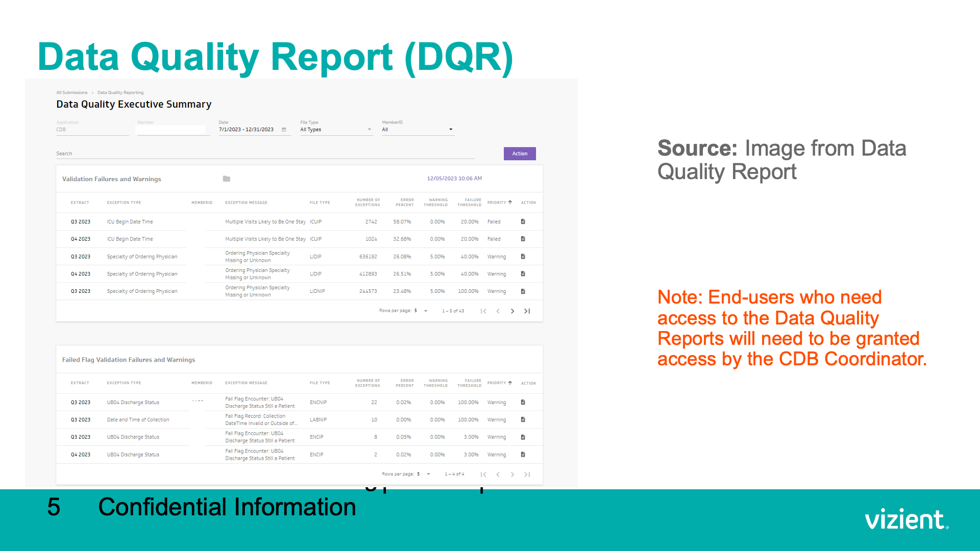980x551 pixels.
Task: Click Date and Time of Collection exception type
Action: pyautogui.click(x=138, y=420)
